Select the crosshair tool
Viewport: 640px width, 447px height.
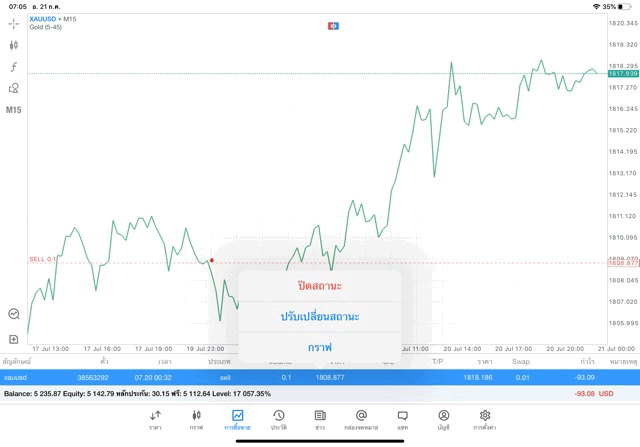point(14,23)
